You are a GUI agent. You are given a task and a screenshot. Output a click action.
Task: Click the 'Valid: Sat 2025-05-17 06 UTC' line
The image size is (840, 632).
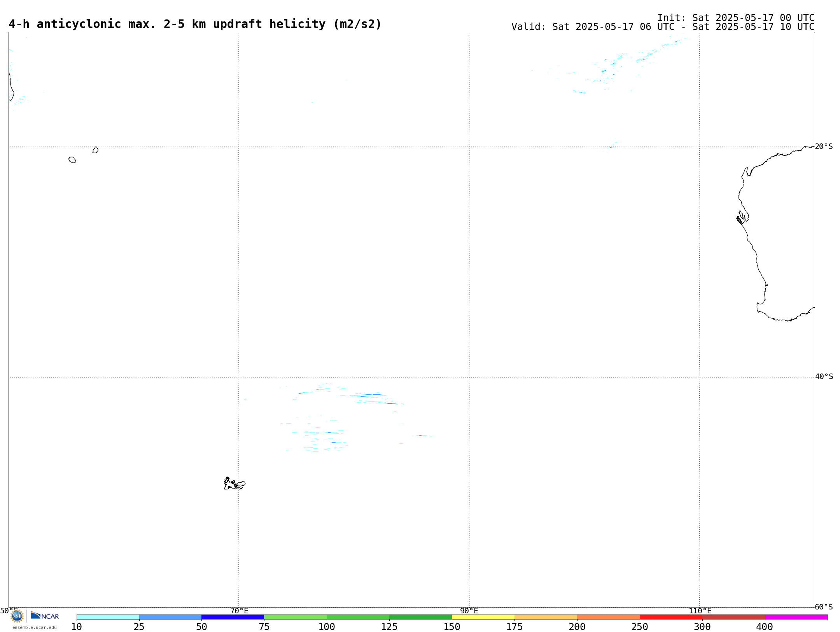tap(663, 27)
